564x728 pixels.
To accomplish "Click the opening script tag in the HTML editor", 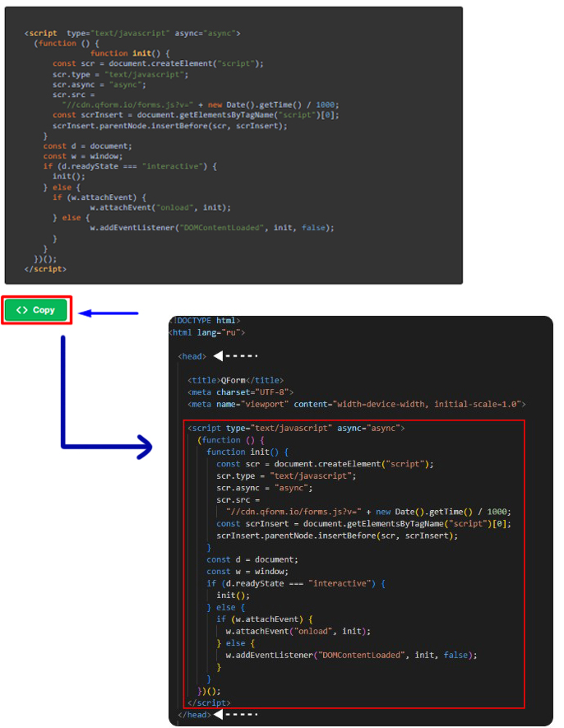I will (x=296, y=428).
